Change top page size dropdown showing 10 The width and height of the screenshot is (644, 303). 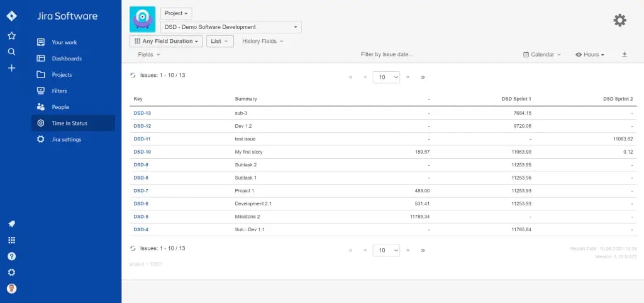[386, 77]
